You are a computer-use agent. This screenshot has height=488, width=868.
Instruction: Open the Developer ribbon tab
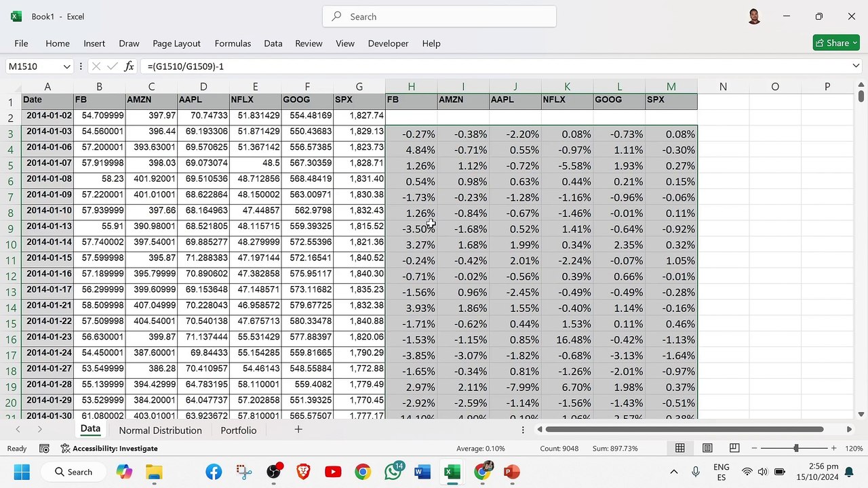pos(388,43)
